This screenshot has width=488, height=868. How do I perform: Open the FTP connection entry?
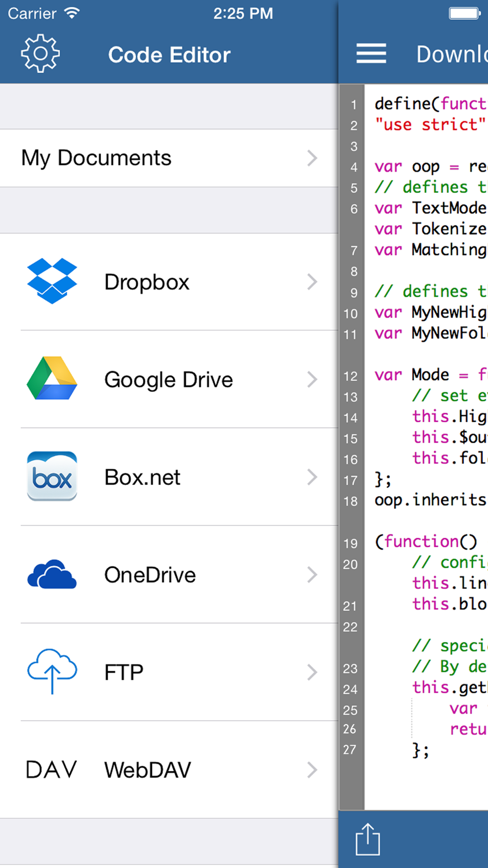pyautogui.click(x=169, y=672)
